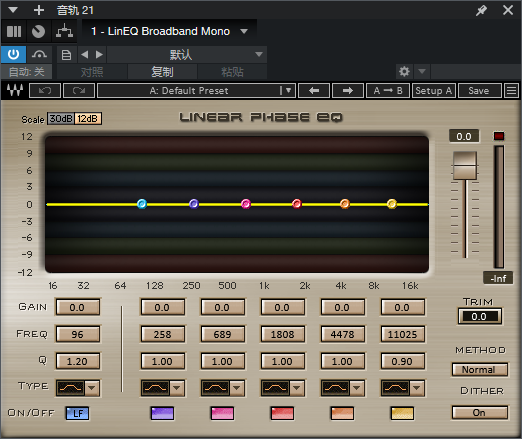Toggle the blue plugin power button
Viewport: 522px width, 439px height.
[13, 54]
